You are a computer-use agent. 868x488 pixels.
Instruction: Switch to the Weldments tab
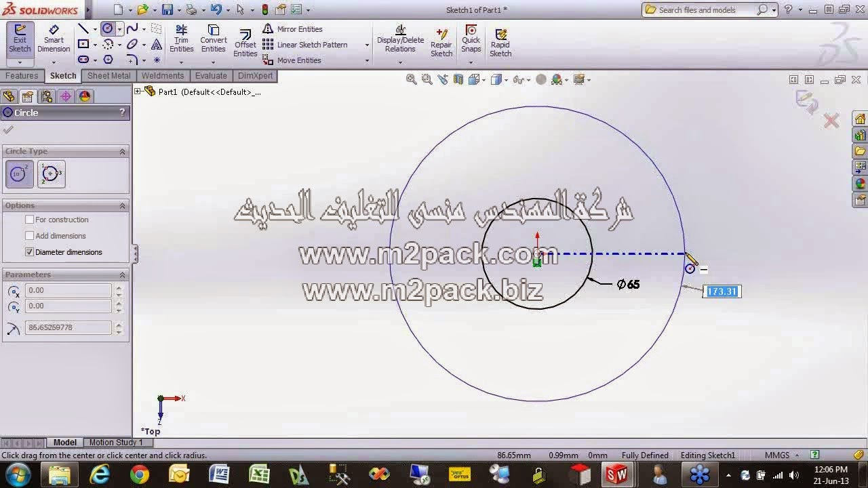point(163,76)
